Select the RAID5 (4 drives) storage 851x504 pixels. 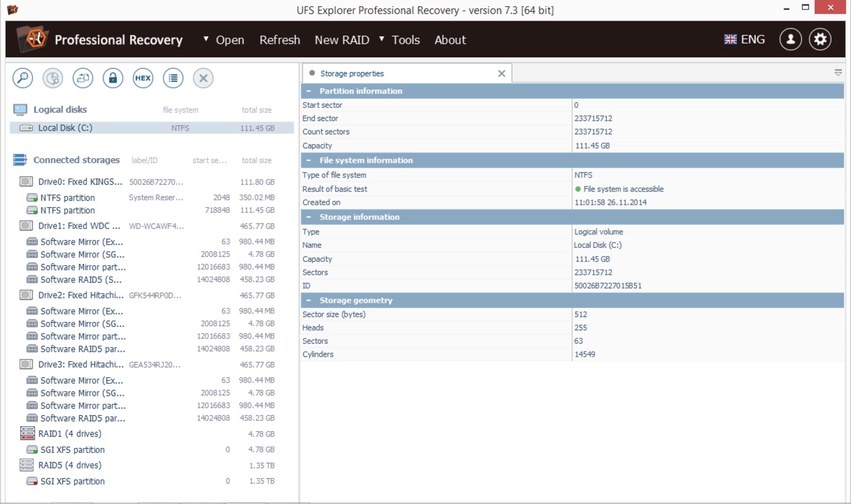[69, 466]
